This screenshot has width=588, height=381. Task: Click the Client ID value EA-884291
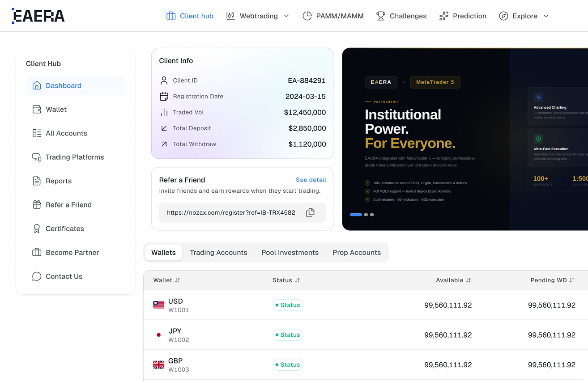point(307,80)
